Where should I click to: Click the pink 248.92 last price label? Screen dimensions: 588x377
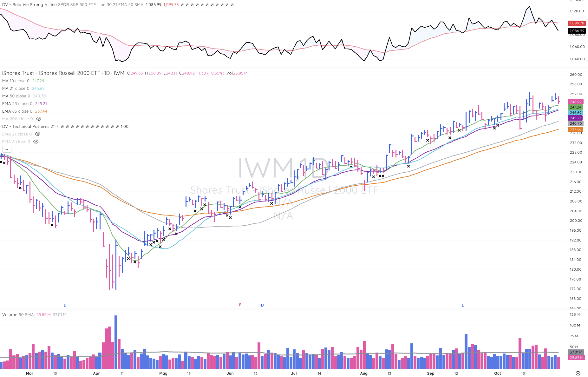click(576, 102)
